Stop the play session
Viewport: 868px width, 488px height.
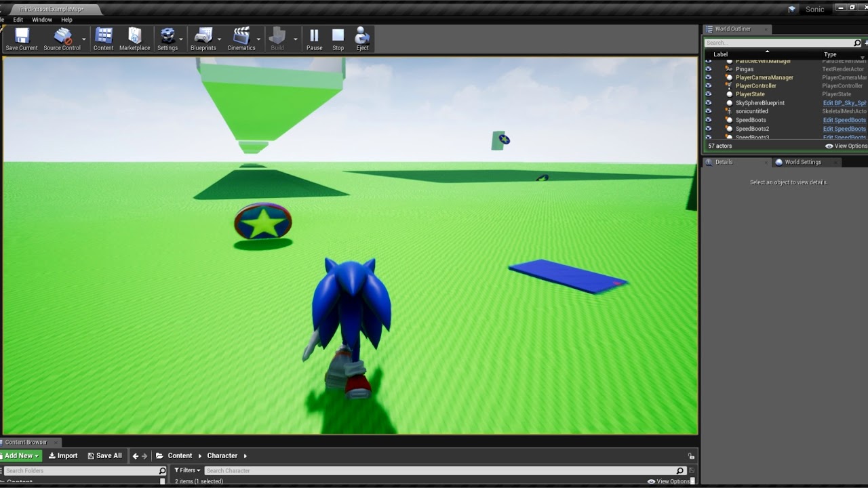pos(338,39)
